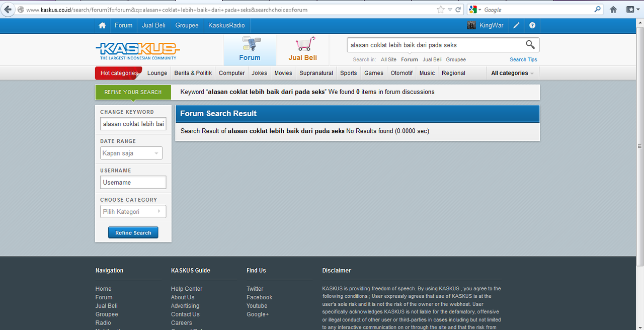Open the Music category
The image size is (644, 330).
pos(427,73)
